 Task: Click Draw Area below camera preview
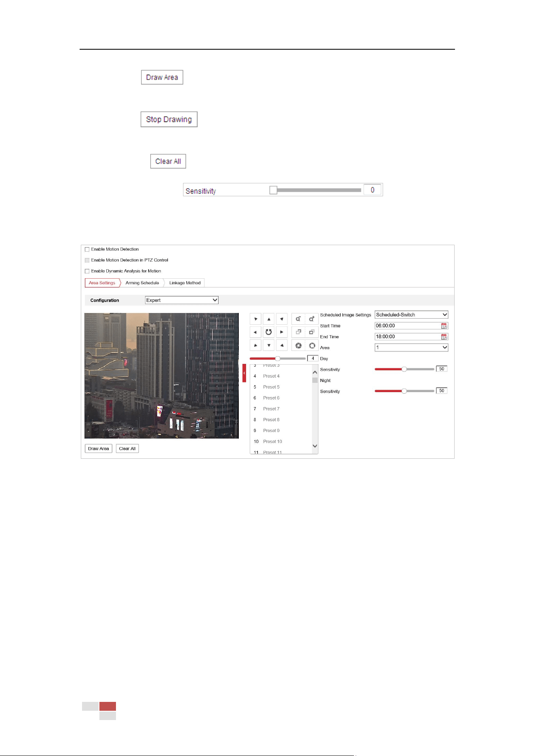pyautogui.click(x=99, y=449)
